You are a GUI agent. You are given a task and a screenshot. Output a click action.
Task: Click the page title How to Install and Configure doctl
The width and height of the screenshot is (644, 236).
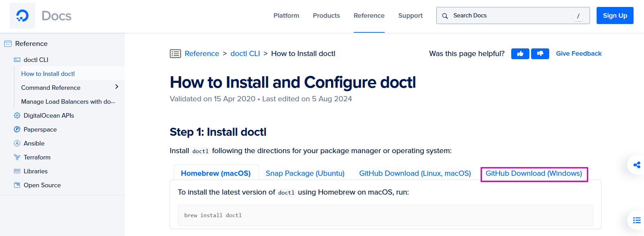pos(293,82)
